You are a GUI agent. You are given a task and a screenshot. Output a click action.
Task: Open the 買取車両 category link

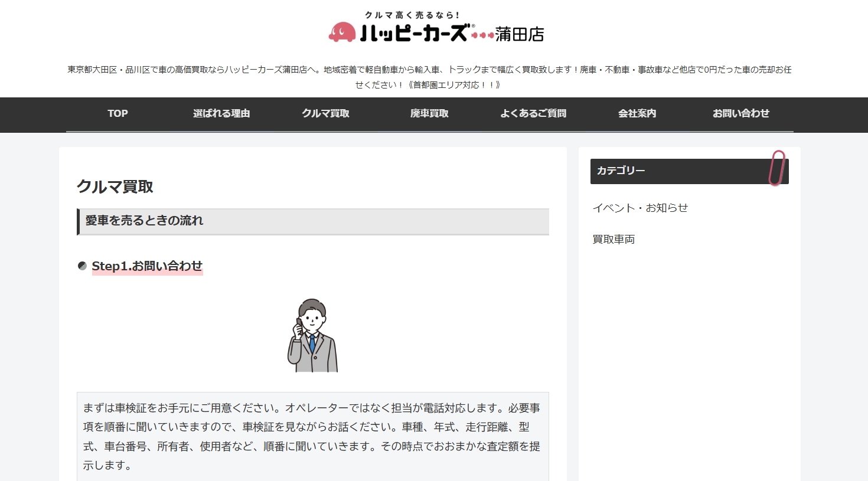coord(614,239)
